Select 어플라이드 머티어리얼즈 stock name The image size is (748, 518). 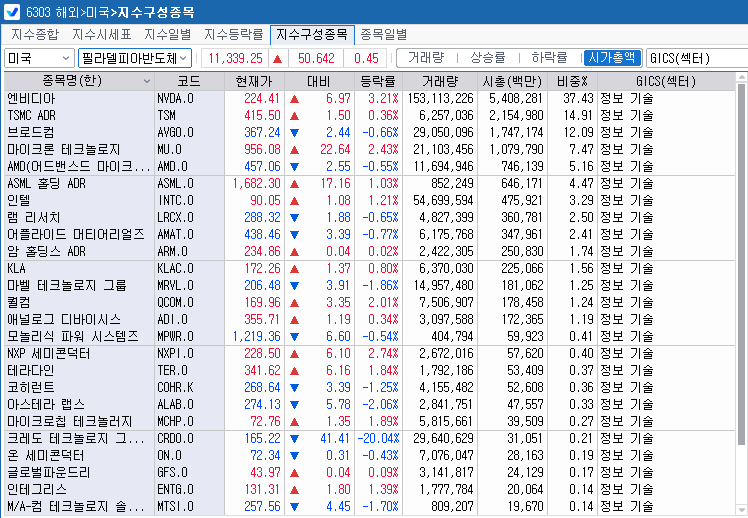point(76,235)
